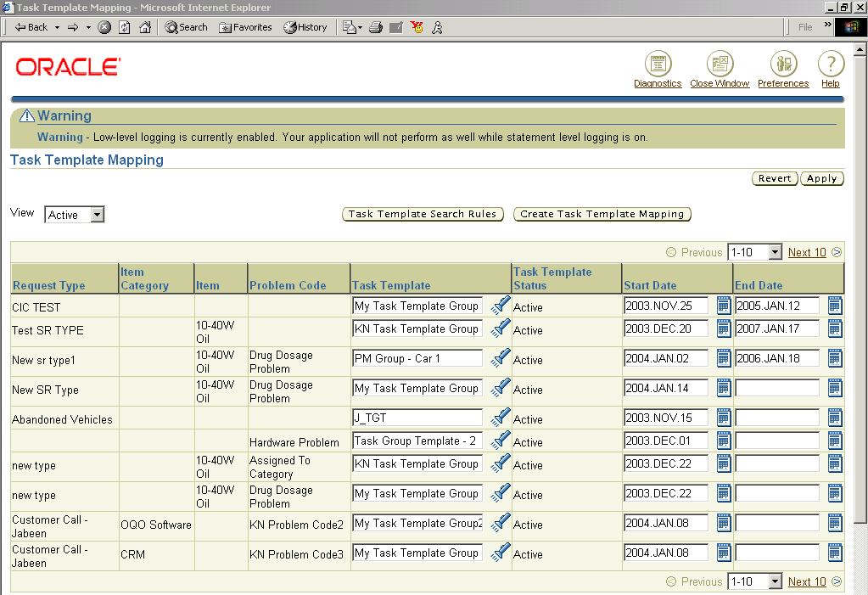
Task: Open end date calendar for 2006.JAN.18
Action: point(836,358)
